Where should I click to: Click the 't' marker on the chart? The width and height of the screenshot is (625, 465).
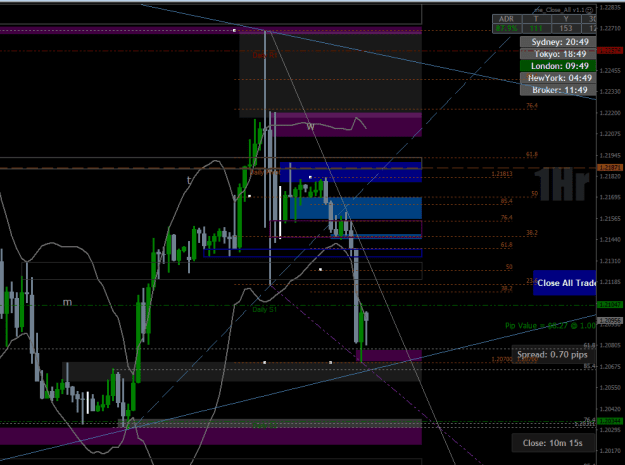[x=189, y=181]
